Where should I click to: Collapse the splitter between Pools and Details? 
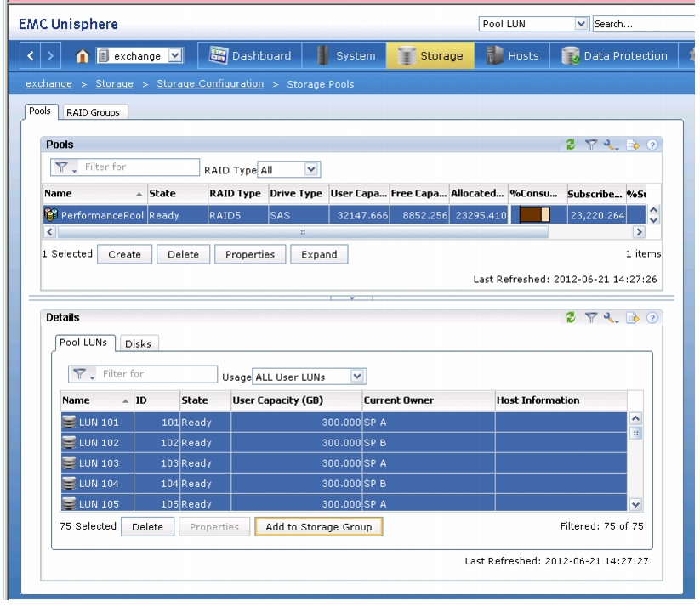(352, 298)
